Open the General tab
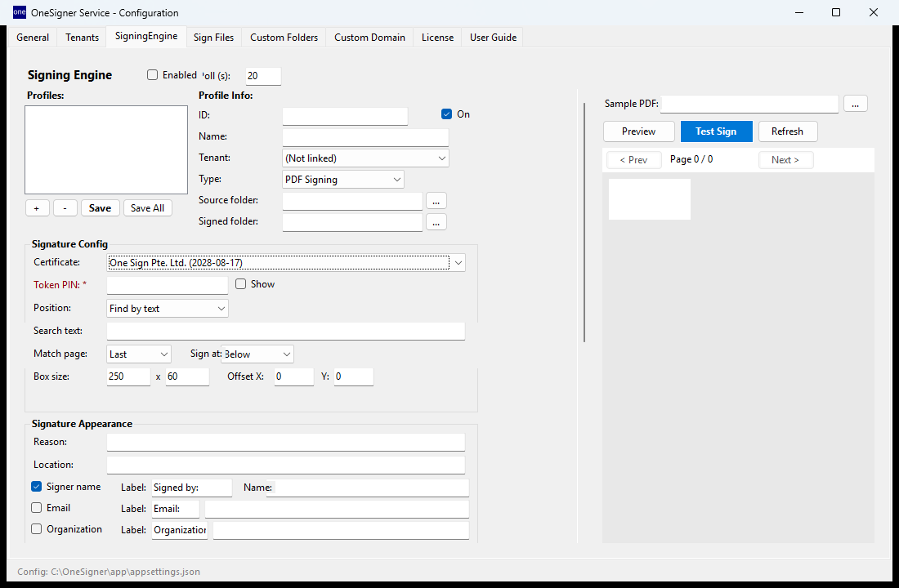 click(x=33, y=38)
